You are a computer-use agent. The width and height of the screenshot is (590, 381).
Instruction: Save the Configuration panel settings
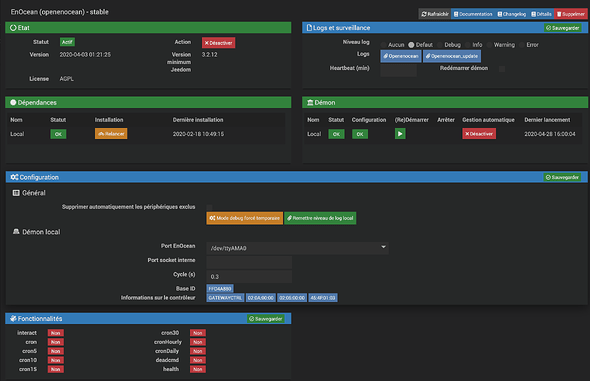562,177
